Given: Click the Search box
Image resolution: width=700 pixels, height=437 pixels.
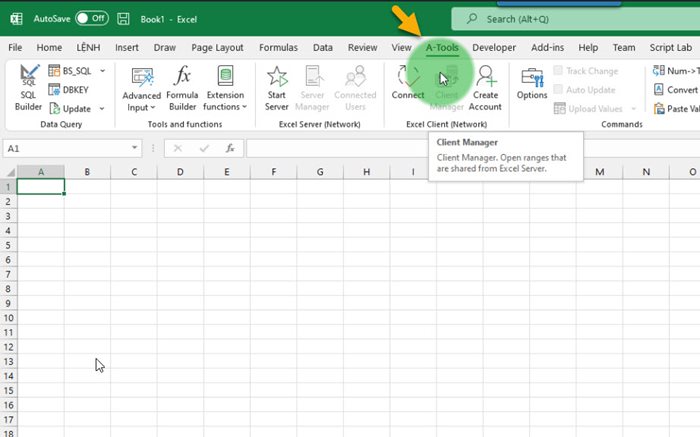Looking at the screenshot, I should coord(575,19).
